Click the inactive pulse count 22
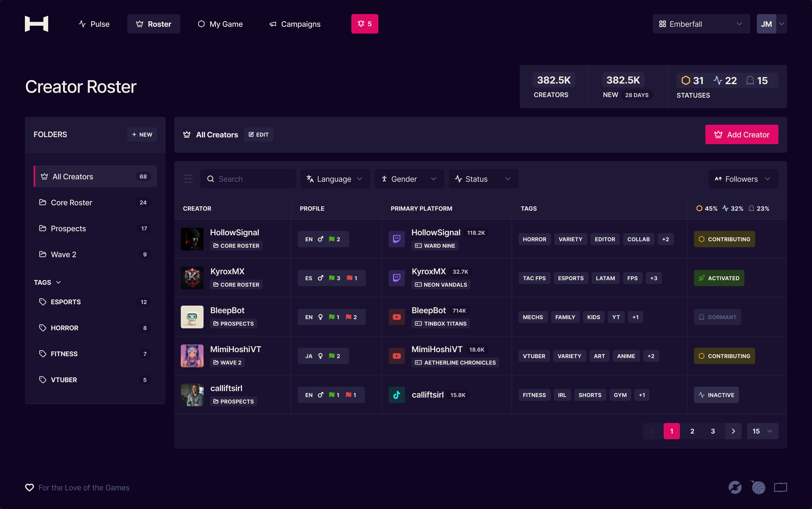The width and height of the screenshot is (812, 509). (725, 80)
